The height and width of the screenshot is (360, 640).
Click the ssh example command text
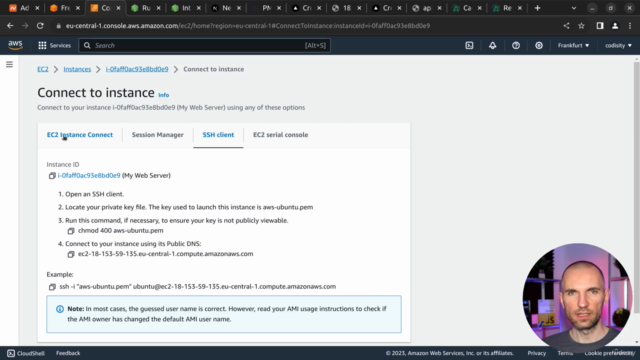tap(198, 287)
